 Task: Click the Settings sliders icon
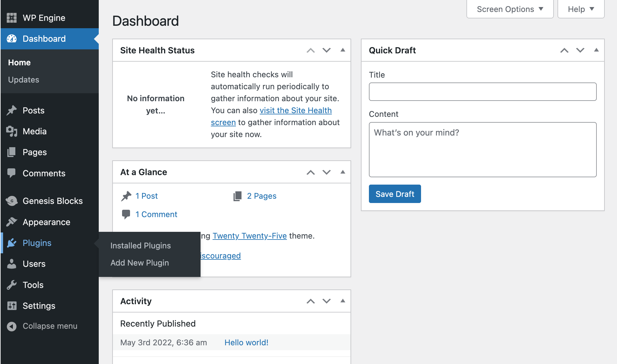click(x=12, y=306)
